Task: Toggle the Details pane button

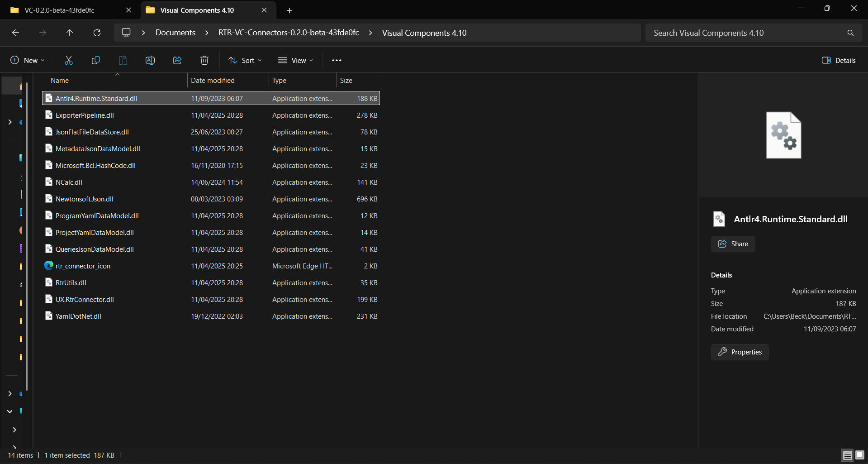Action: (839, 60)
